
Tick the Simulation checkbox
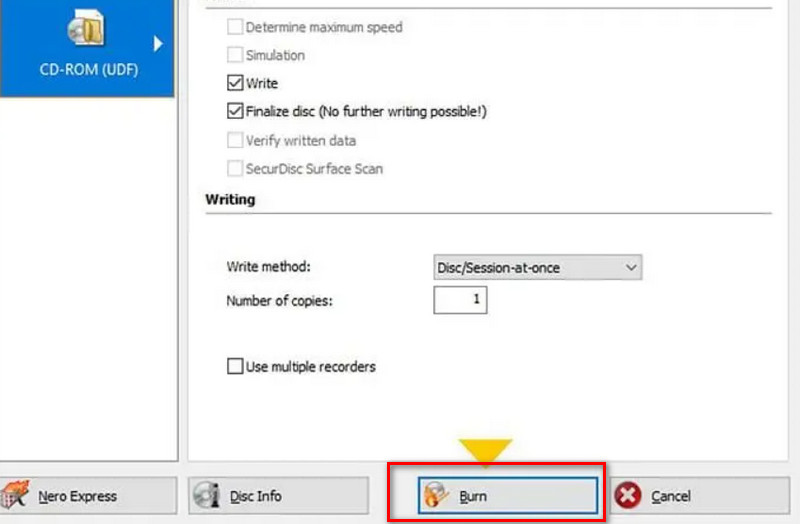[235, 56]
